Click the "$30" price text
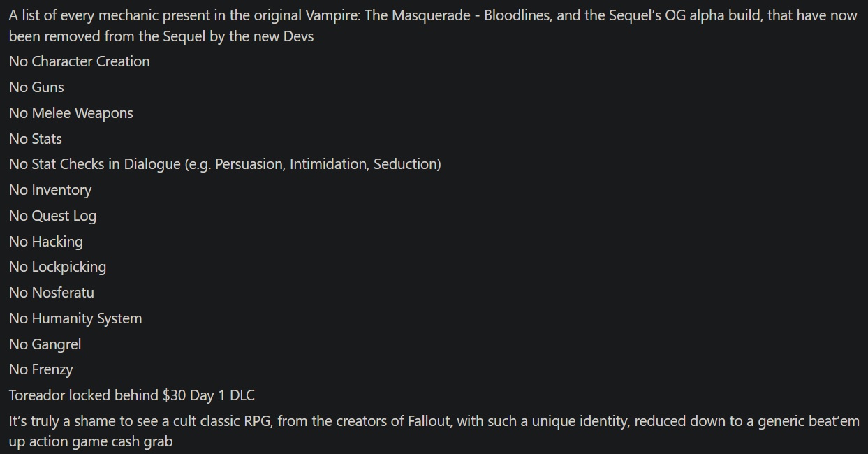 tap(174, 395)
